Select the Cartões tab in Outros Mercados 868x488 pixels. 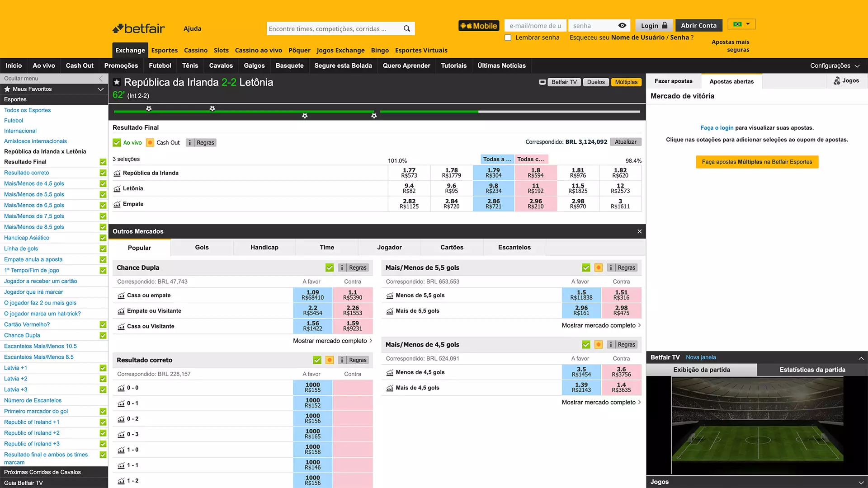(x=452, y=247)
